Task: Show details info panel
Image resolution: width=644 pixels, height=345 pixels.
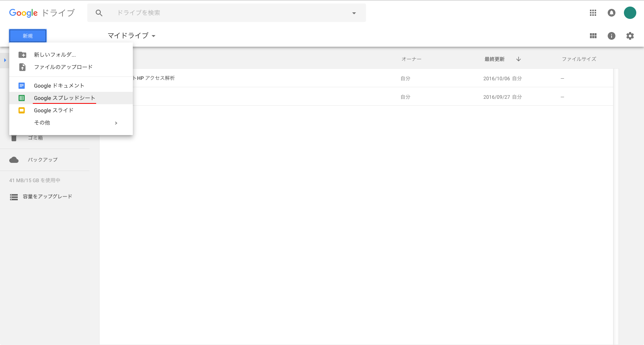Action: (x=612, y=36)
